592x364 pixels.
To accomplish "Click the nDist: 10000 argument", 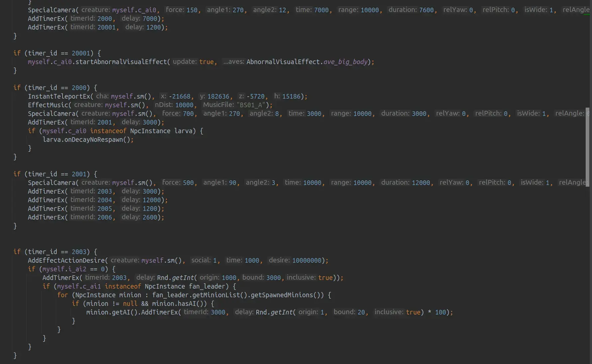I will coord(174,105).
